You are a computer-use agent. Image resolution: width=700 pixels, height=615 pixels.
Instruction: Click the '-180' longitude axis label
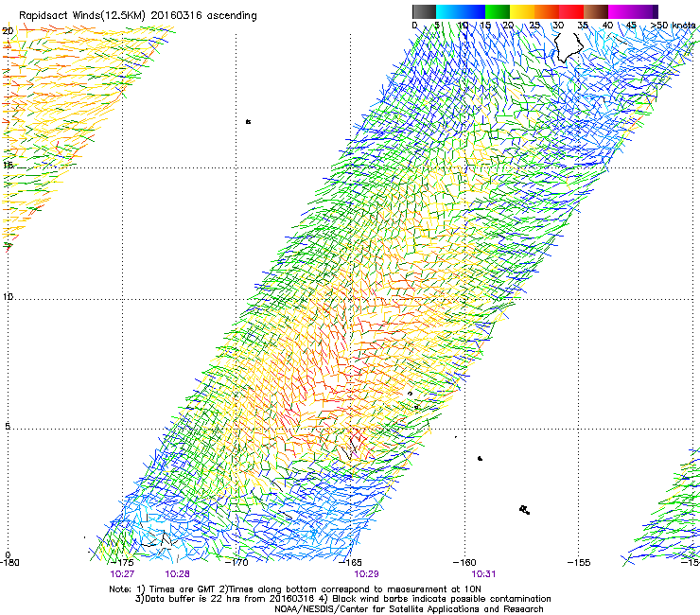(9, 562)
